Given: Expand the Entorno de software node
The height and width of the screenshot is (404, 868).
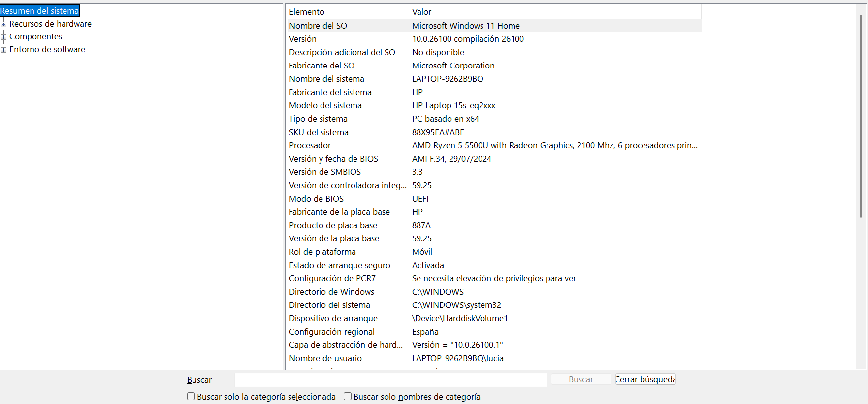Looking at the screenshot, I should coord(4,50).
